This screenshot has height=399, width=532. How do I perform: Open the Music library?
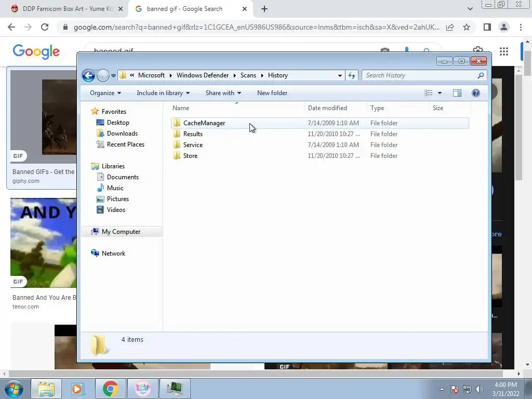[115, 188]
